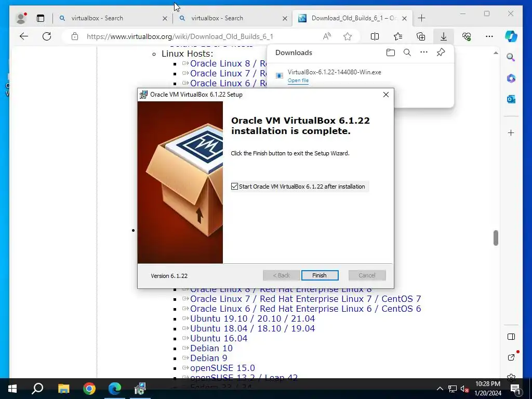Select VirtualBox installer taskbar icon
The width and height of the screenshot is (532, 399).
[x=140, y=389]
